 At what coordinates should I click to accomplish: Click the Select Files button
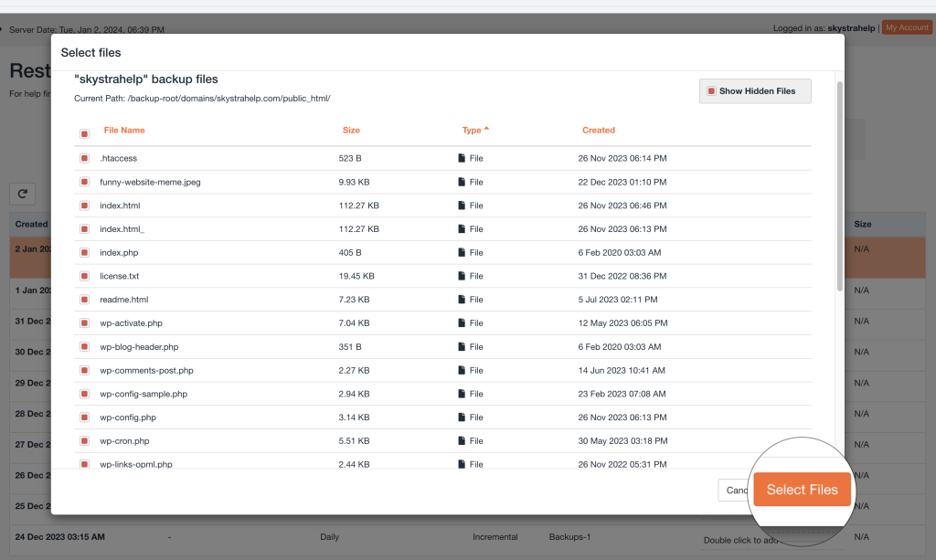802,490
